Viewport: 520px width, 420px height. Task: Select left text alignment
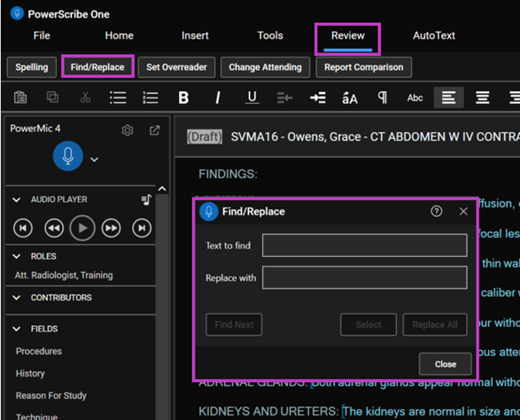pos(449,97)
